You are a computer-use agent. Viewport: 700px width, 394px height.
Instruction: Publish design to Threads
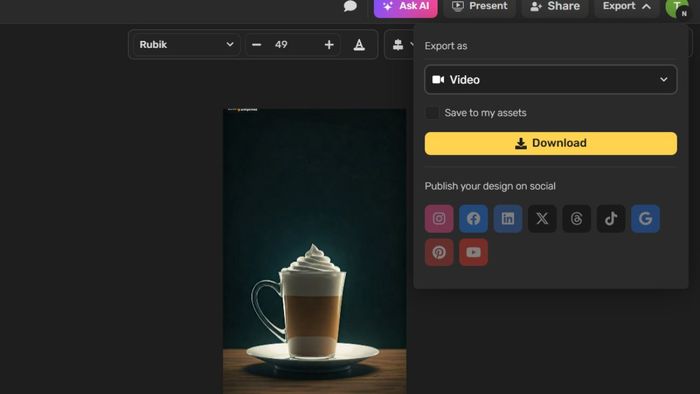click(x=576, y=219)
